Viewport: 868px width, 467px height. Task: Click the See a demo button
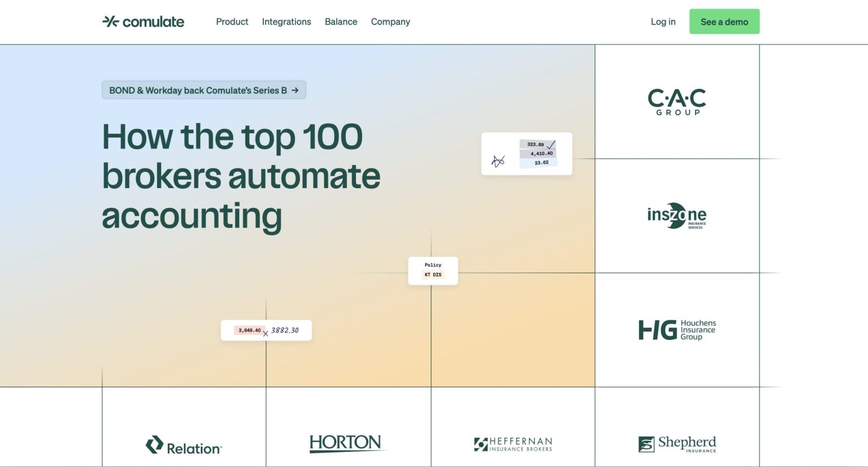click(724, 21)
